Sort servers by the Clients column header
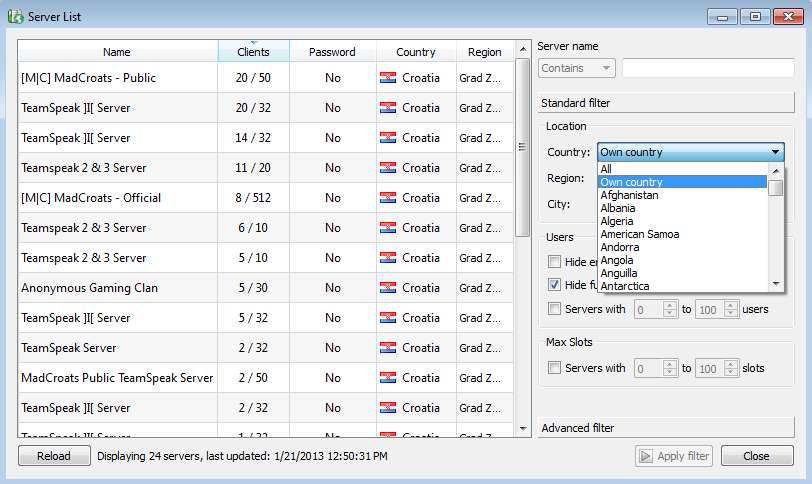The image size is (812, 484). point(253,52)
